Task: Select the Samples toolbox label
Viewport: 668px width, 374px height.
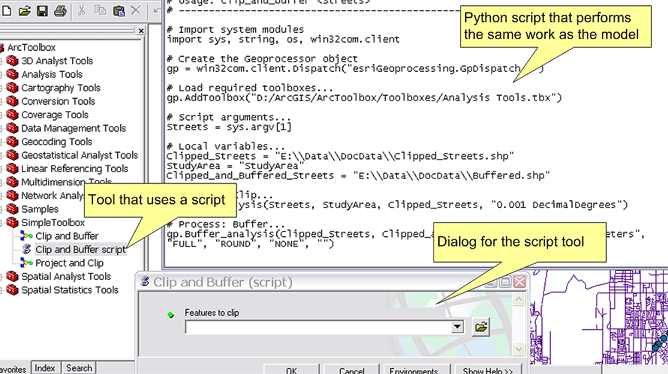Action: pos(40,209)
